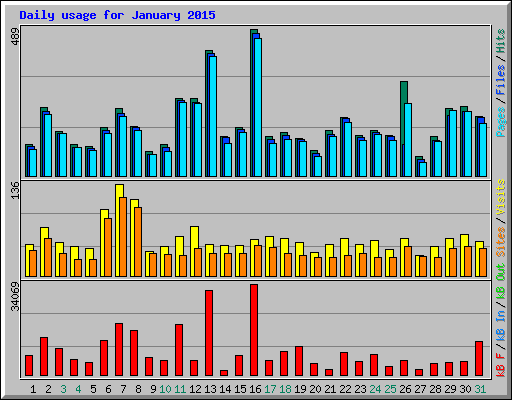Click the cyan pages bar for day 2
512x400 pixels.
pos(48,145)
